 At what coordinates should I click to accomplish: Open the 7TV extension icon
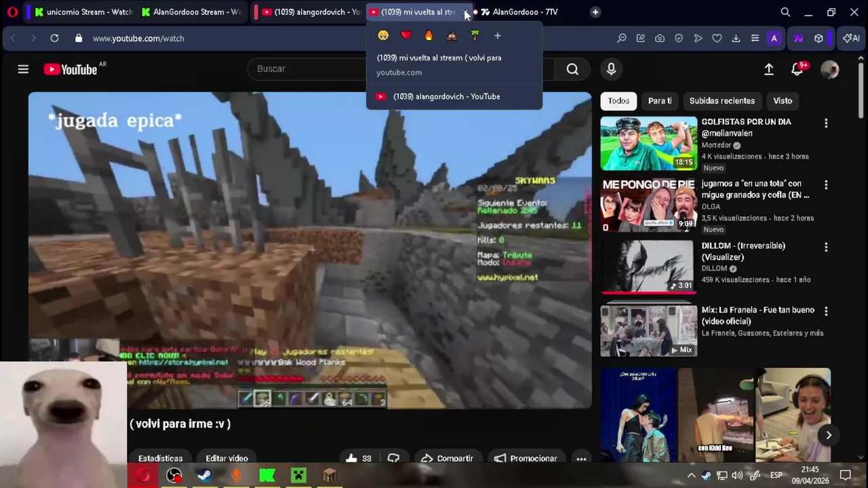[x=798, y=39]
